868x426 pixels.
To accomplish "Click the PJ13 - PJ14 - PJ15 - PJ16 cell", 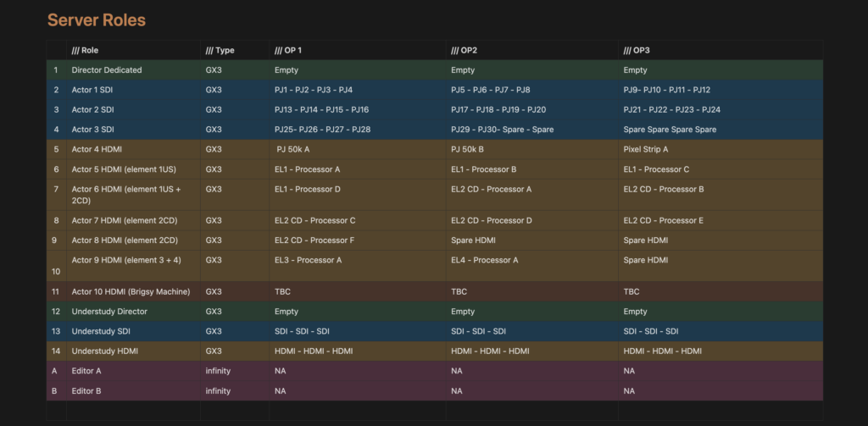I will point(358,110).
